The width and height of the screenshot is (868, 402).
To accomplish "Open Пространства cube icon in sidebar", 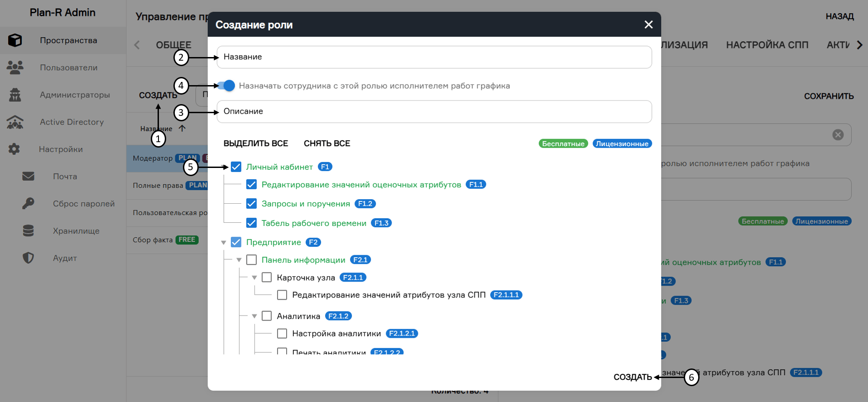I will (15, 40).
